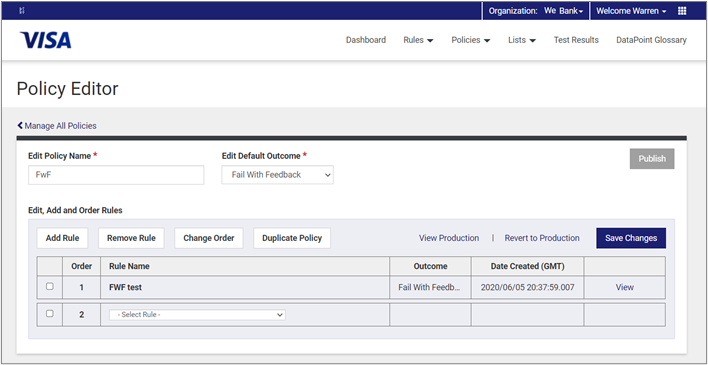Screen dimensions: 708x365
Task: Go to the Dashboard page
Action: [x=366, y=40]
